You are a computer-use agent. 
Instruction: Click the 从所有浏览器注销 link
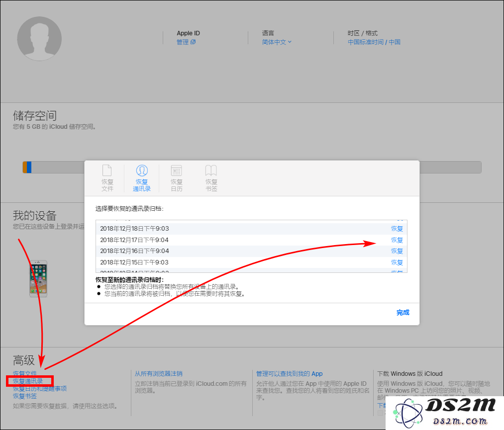[x=159, y=374]
